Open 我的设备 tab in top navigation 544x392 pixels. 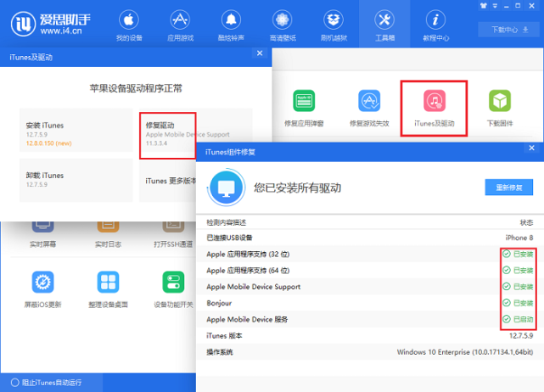(129, 25)
